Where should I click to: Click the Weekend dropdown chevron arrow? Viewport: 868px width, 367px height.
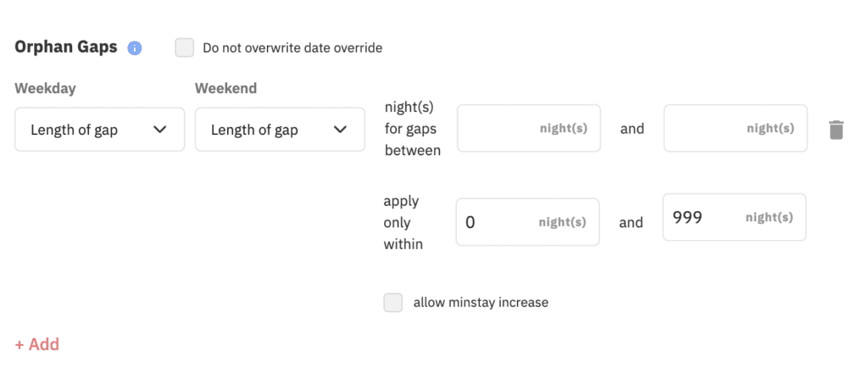[x=340, y=130]
